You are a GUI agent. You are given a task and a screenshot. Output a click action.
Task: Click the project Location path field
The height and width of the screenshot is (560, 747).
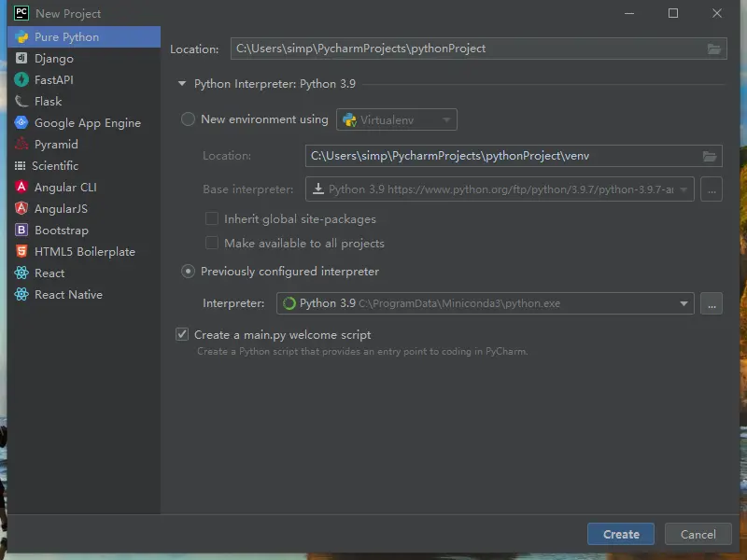(478, 49)
